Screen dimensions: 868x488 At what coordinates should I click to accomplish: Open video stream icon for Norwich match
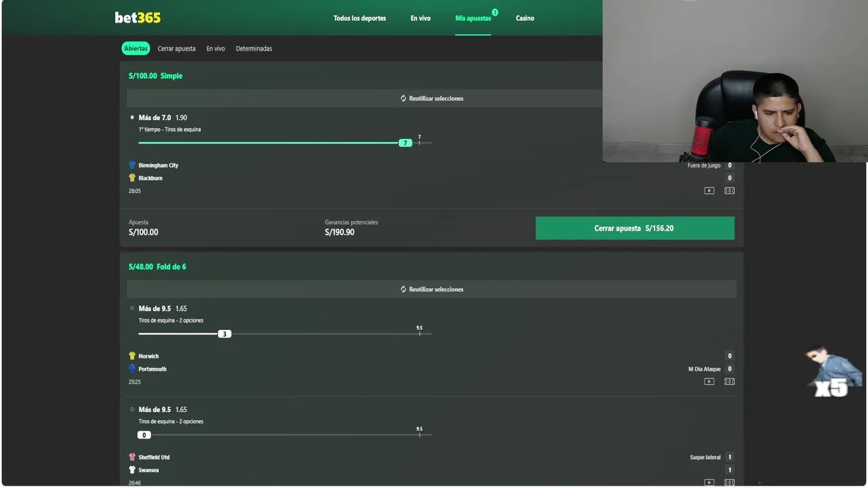[709, 382]
